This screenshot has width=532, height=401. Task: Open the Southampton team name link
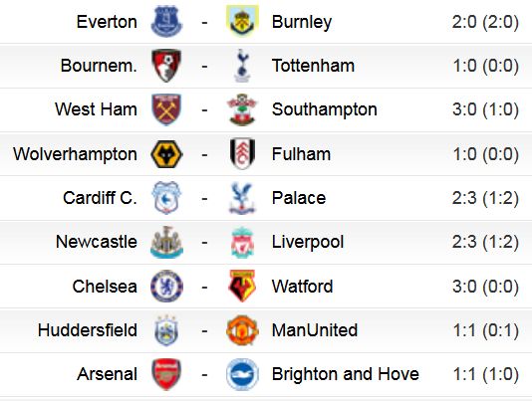pyautogui.click(x=325, y=109)
